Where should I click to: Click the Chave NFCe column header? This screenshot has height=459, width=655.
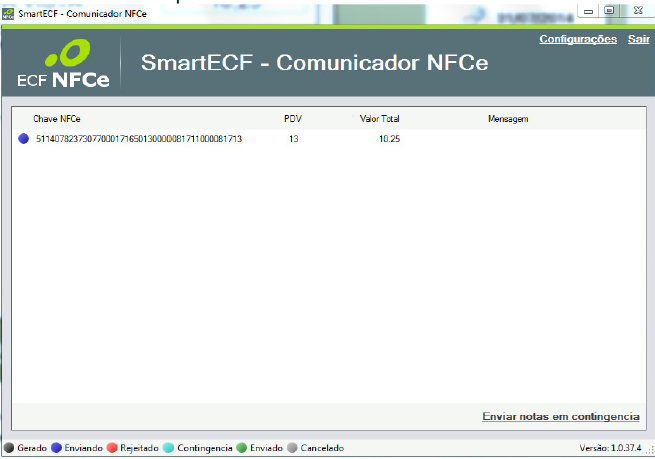[57, 119]
